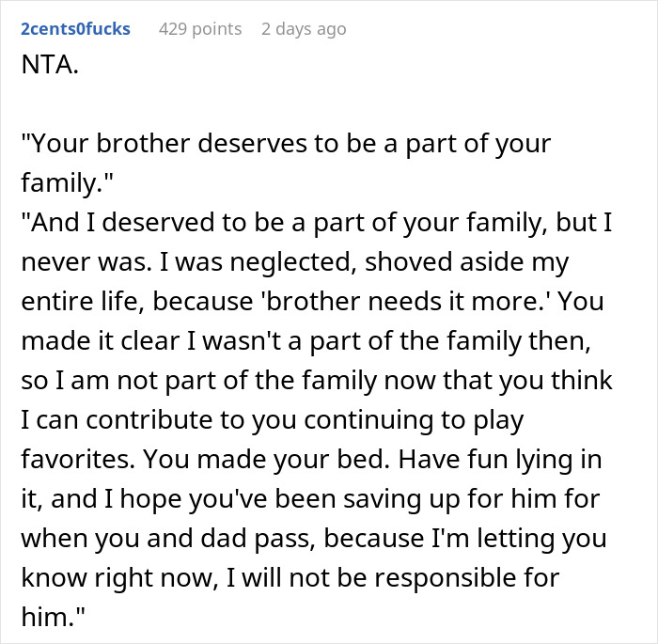Screen dimensions: 658x644
Task: Open the 2cents0fucks user profile
Action: 75,29
